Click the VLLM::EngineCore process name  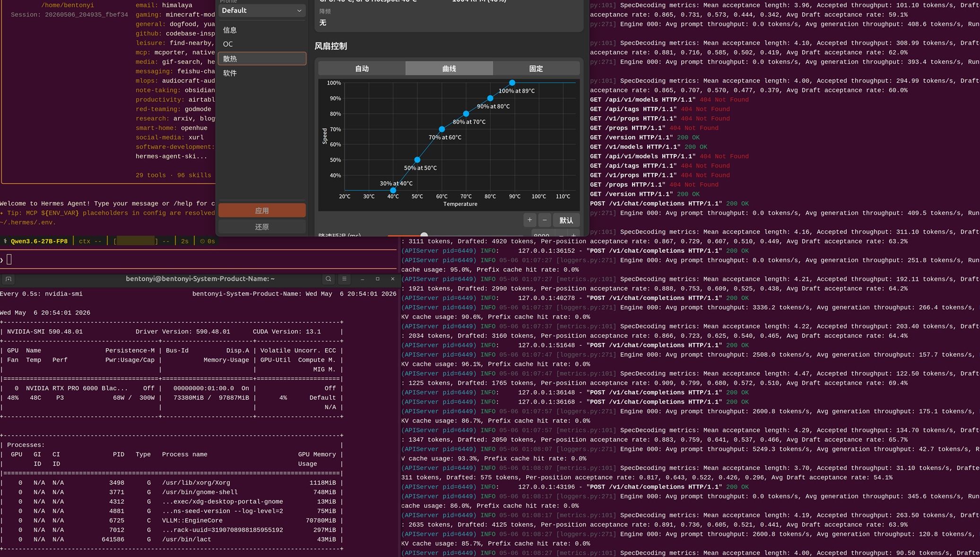[192, 521]
